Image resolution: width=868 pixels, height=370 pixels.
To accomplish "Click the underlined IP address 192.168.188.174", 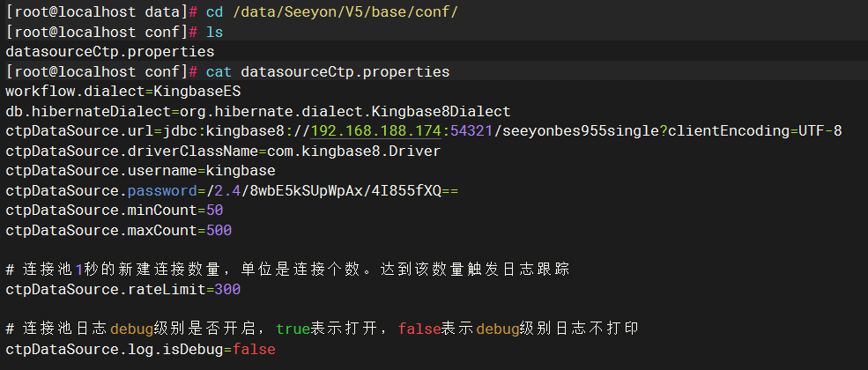I will [x=376, y=131].
